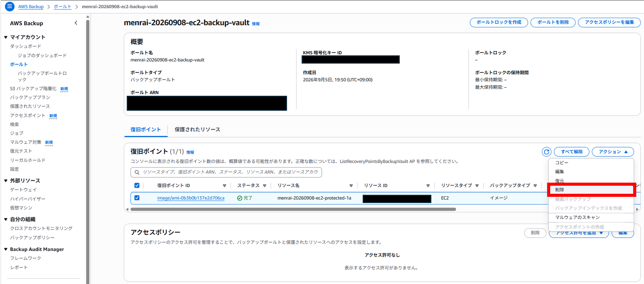Open クロスアカウントモニタリング in the sidebar
This screenshot has width=644, height=284.
click(x=41, y=228)
